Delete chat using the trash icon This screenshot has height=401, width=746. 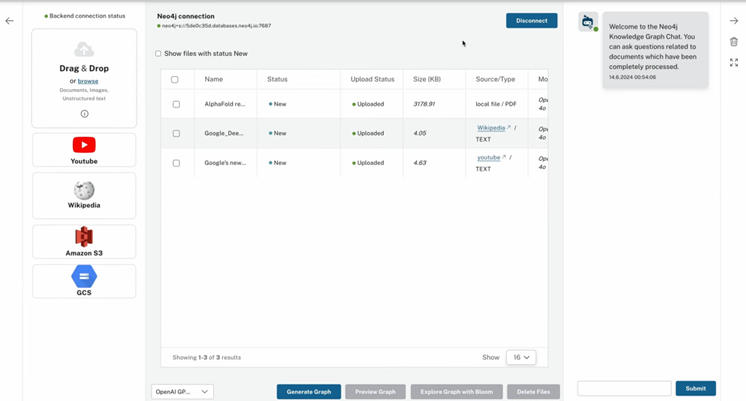(x=734, y=42)
